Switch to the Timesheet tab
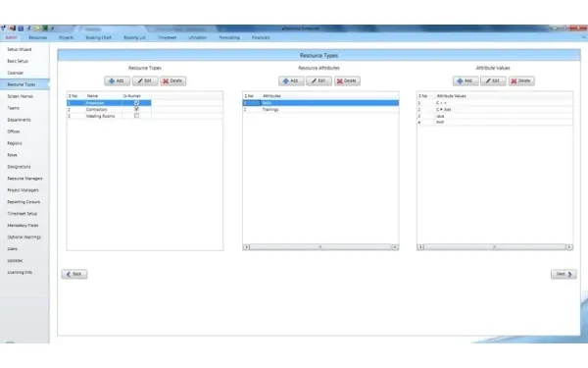Image resolution: width=588 pixels, height=368 pixels. (x=168, y=37)
